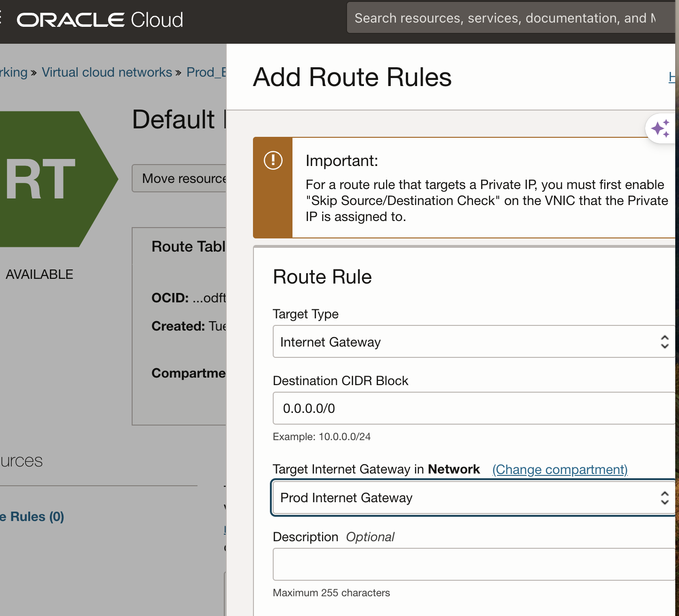Viewport: 679px width, 616px height.
Task: Expand the Target Type dropdown
Action: 473,342
